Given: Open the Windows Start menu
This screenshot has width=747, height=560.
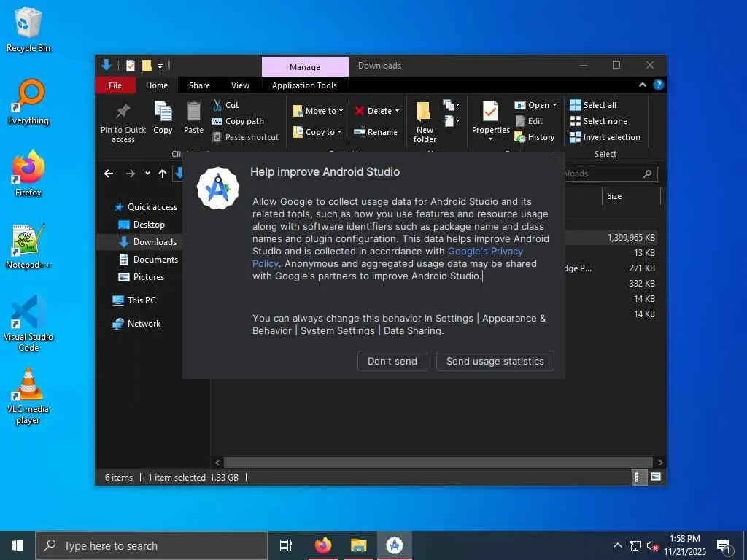Looking at the screenshot, I should point(18,545).
